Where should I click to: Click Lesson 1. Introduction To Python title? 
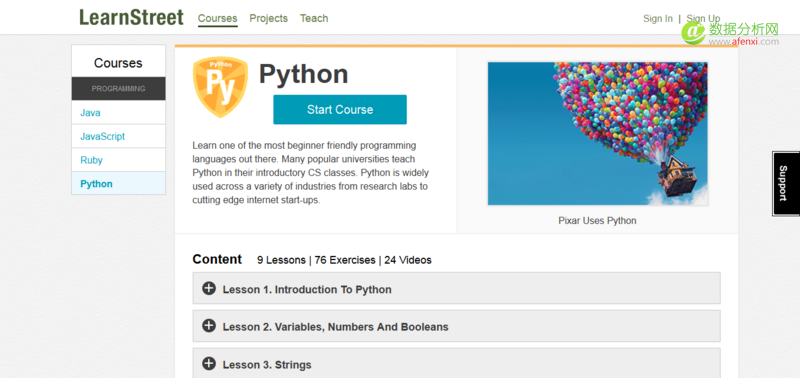tap(307, 289)
